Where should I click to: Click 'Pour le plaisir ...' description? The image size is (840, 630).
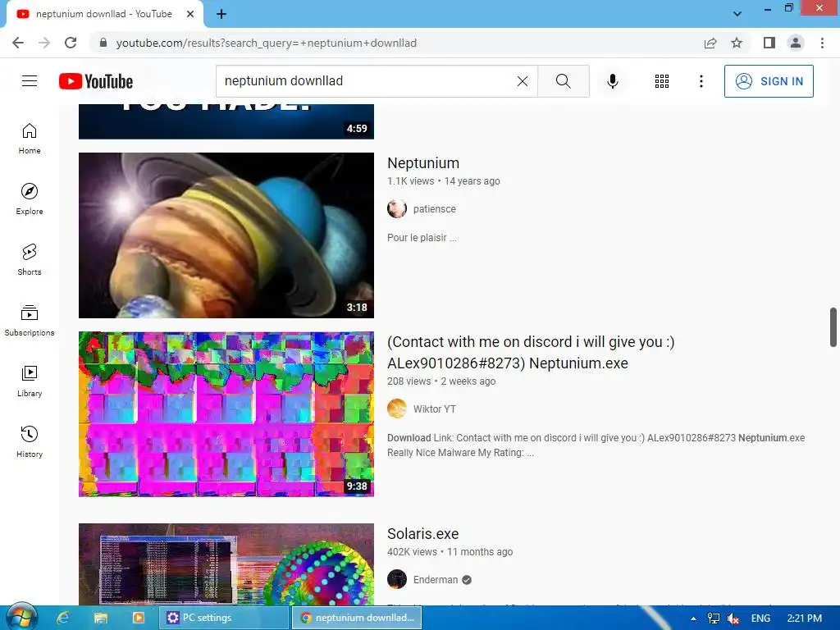[x=422, y=237]
